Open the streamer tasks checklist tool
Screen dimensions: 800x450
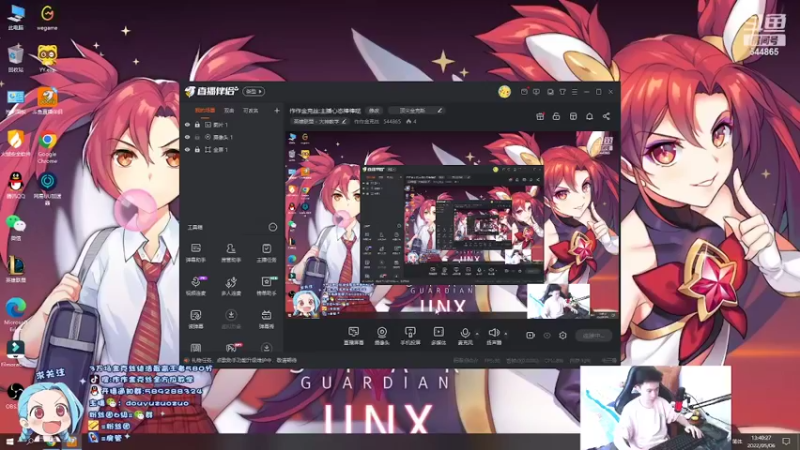(266, 253)
